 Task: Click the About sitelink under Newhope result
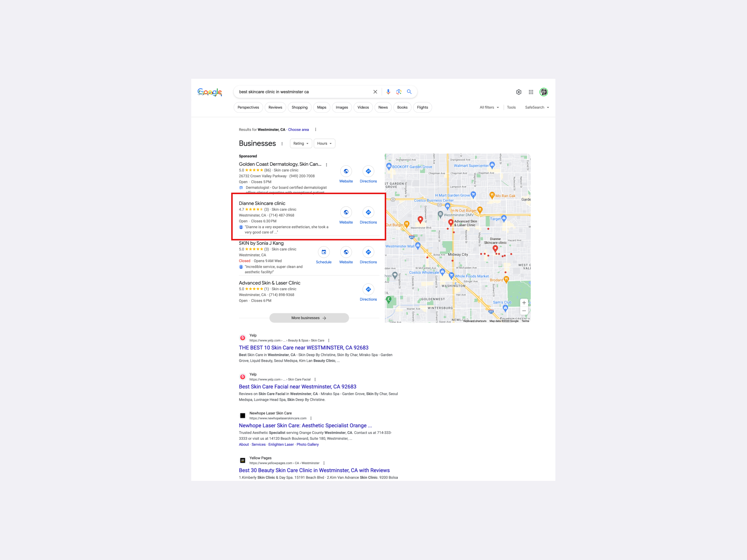244,445
